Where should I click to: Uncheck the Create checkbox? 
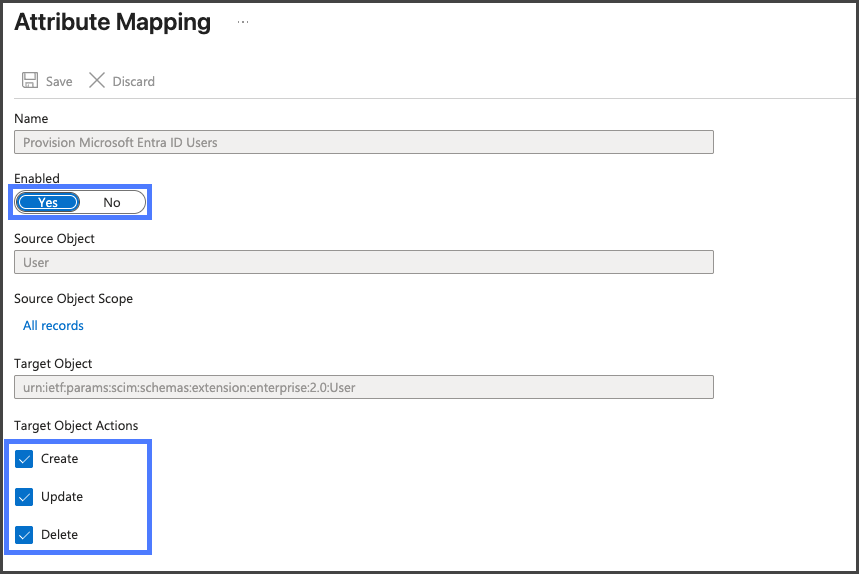(x=25, y=459)
